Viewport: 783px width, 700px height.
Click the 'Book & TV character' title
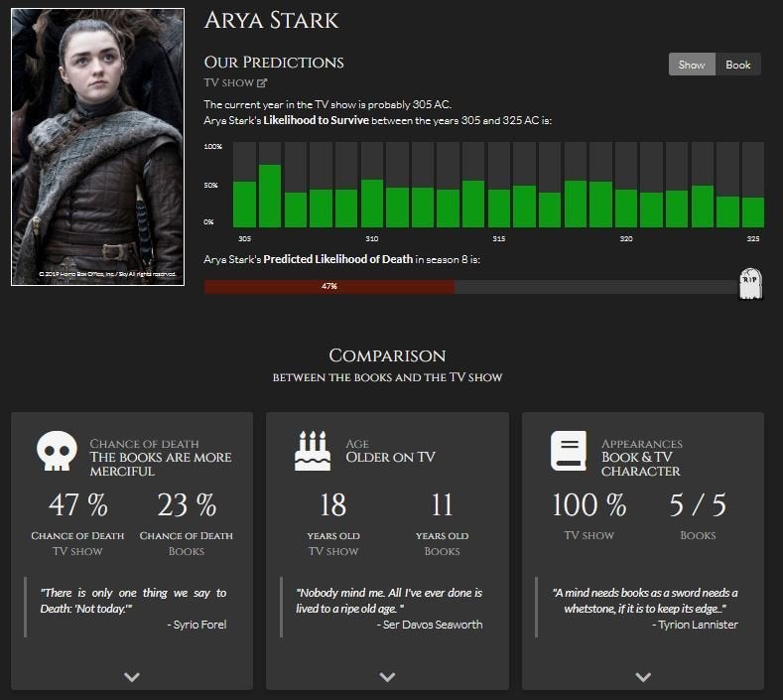tap(641, 464)
